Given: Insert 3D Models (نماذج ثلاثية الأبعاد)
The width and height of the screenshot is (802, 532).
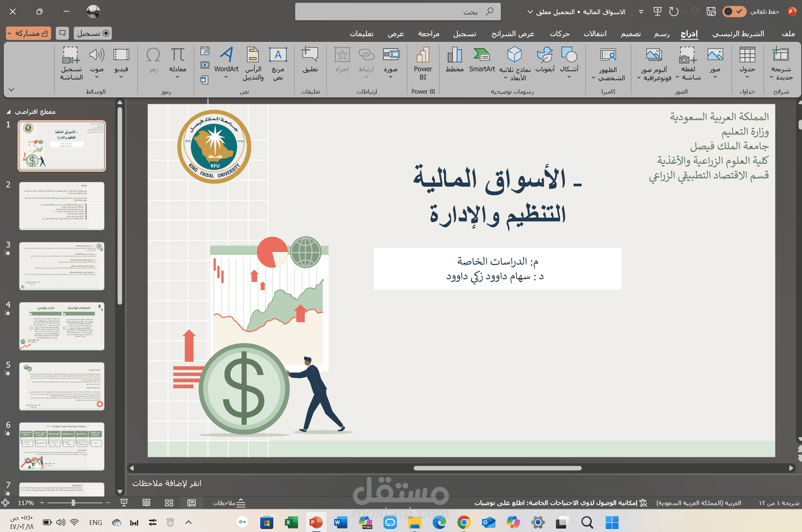Looking at the screenshot, I should tap(515, 63).
